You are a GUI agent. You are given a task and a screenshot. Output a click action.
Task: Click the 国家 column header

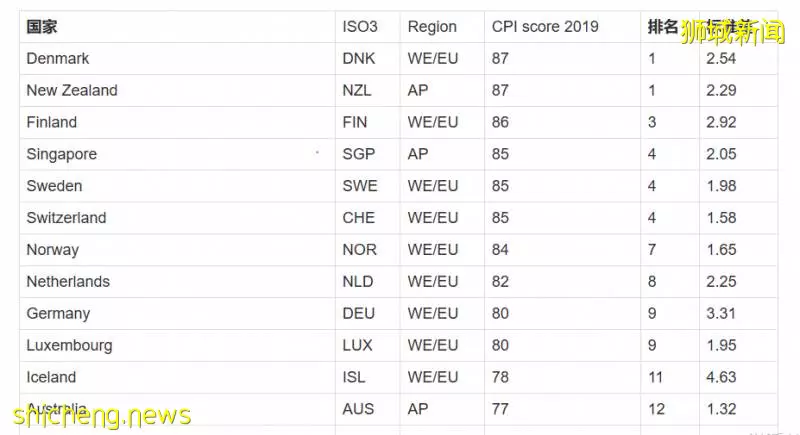pyautogui.click(x=177, y=27)
